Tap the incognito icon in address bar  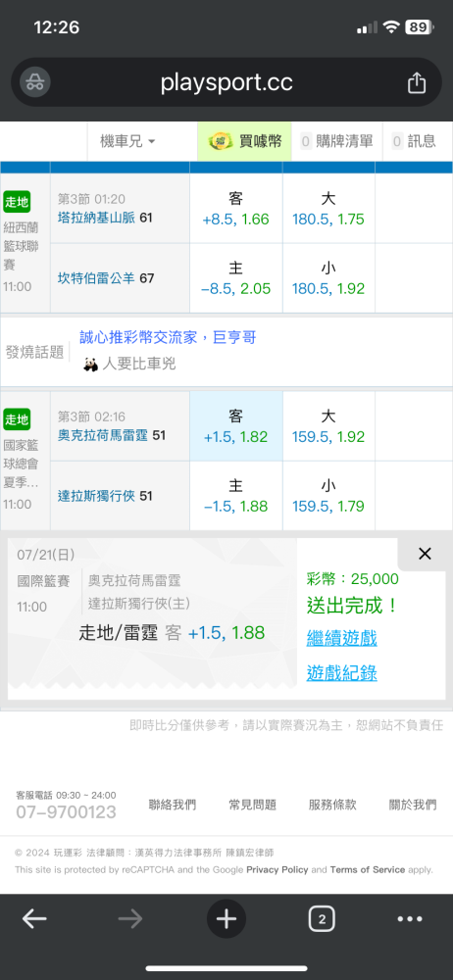coord(35,82)
